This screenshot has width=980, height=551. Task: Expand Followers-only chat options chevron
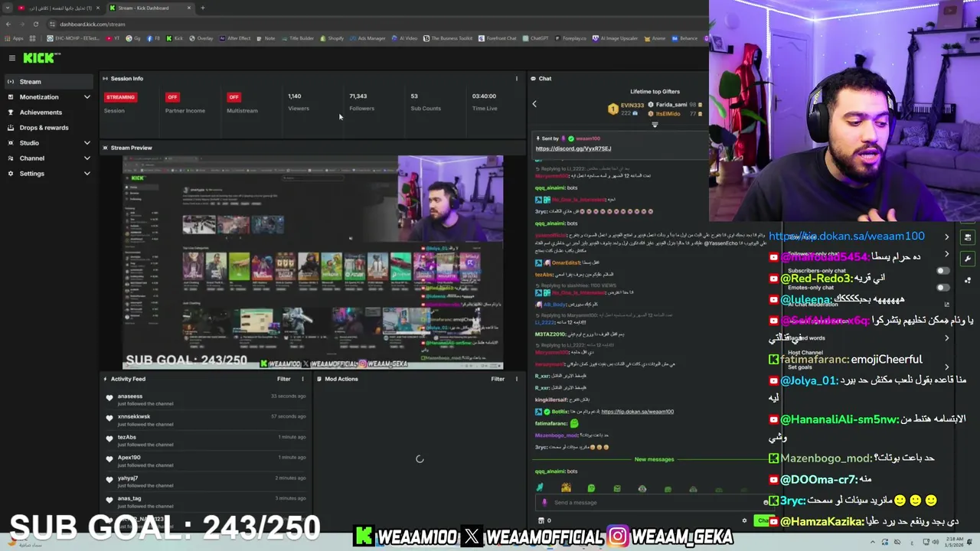coord(947,254)
